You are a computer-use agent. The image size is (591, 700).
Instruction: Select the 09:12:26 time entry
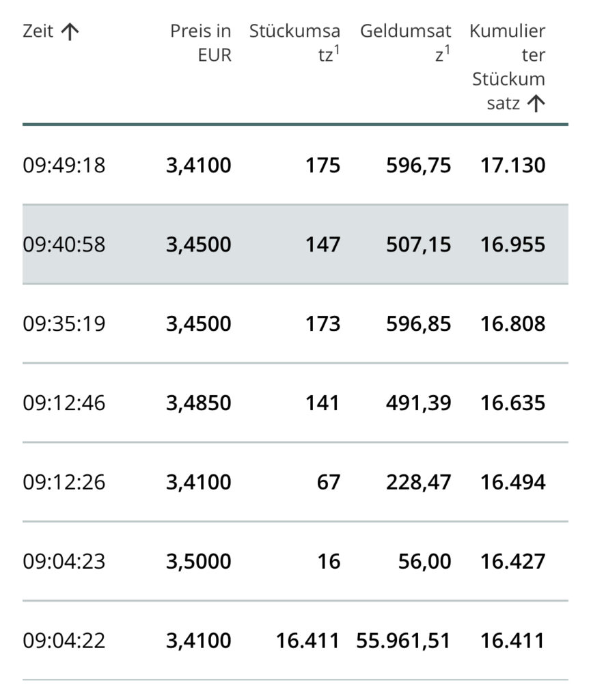[64, 482]
